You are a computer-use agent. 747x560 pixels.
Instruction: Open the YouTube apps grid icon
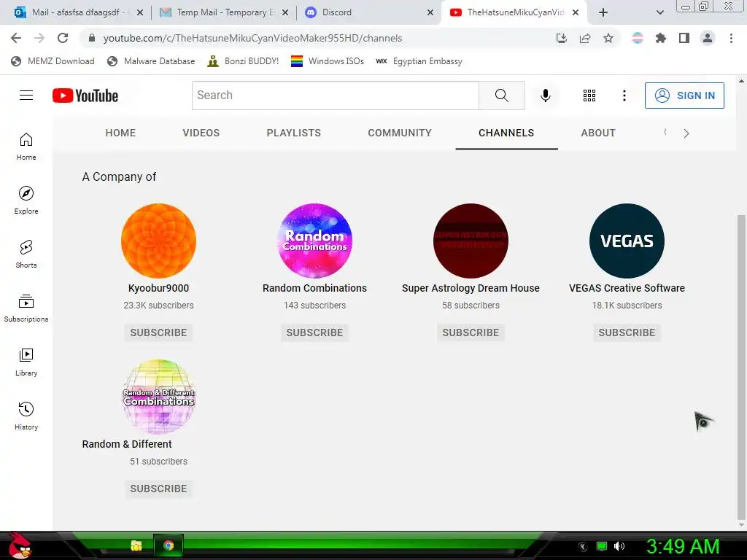(589, 96)
